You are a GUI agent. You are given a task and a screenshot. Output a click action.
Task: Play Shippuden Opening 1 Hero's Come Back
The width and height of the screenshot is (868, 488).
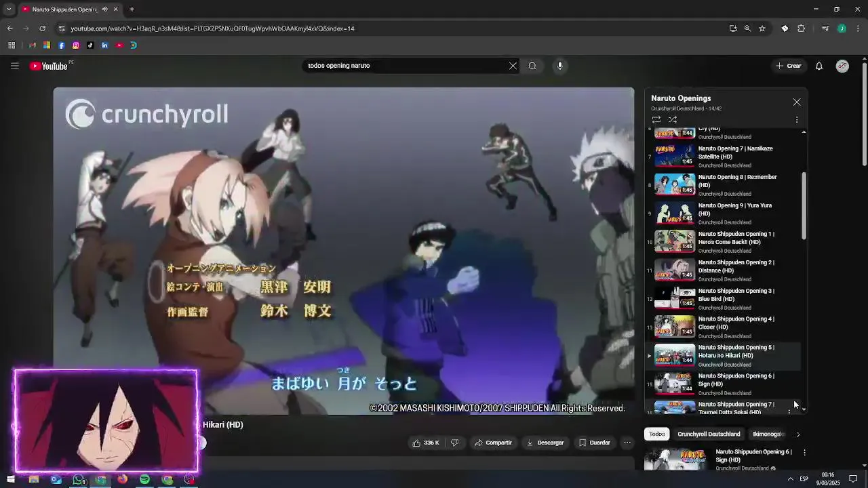click(x=724, y=241)
